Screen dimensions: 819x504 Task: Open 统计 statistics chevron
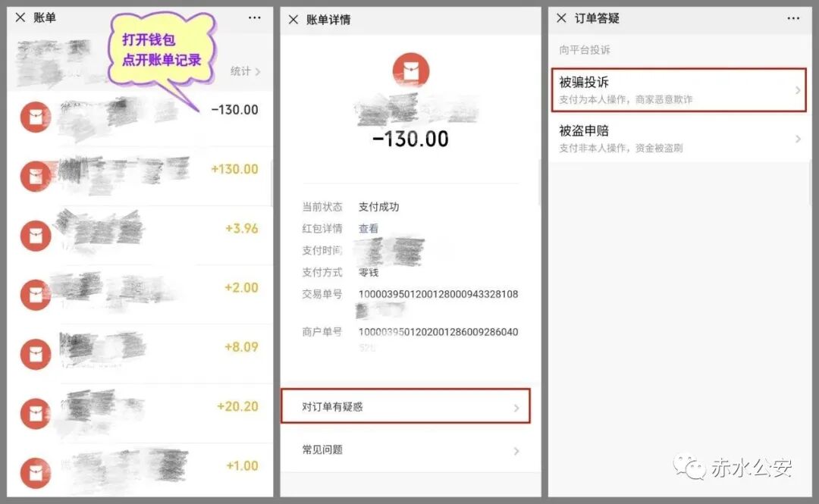coord(258,71)
